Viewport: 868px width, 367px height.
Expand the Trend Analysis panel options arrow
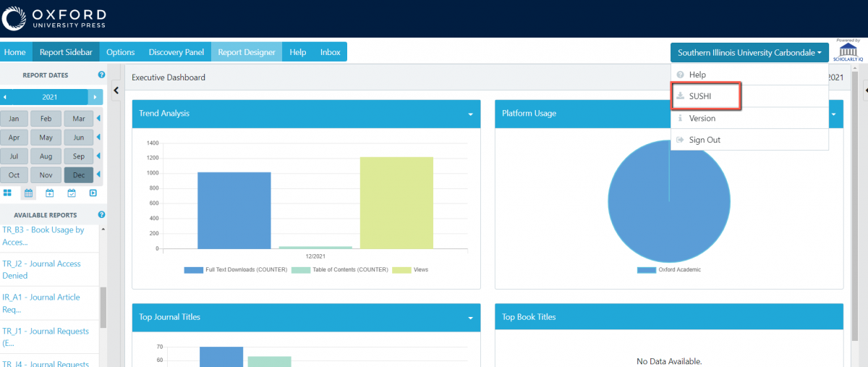(470, 114)
